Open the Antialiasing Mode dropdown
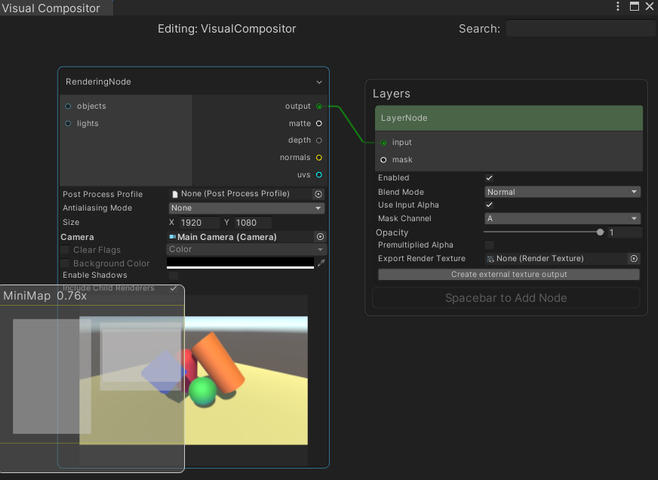658x480 pixels. pos(246,208)
